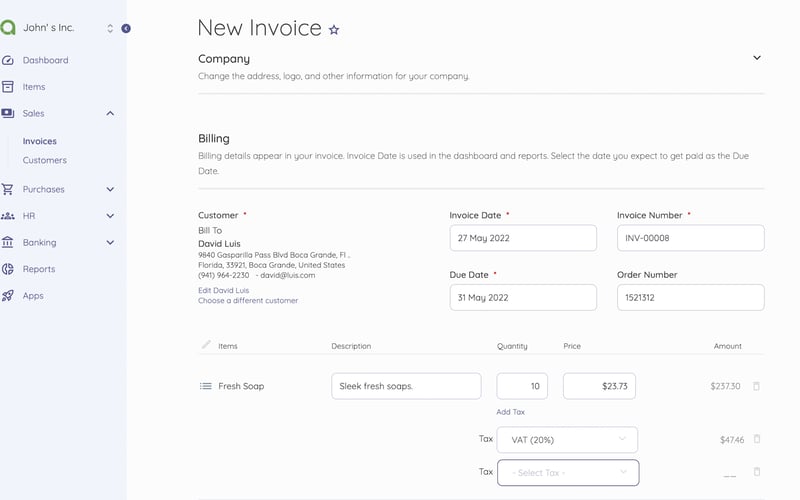The image size is (800, 500).
Task: Click the Invoice Number field
Action: [690, 238]
